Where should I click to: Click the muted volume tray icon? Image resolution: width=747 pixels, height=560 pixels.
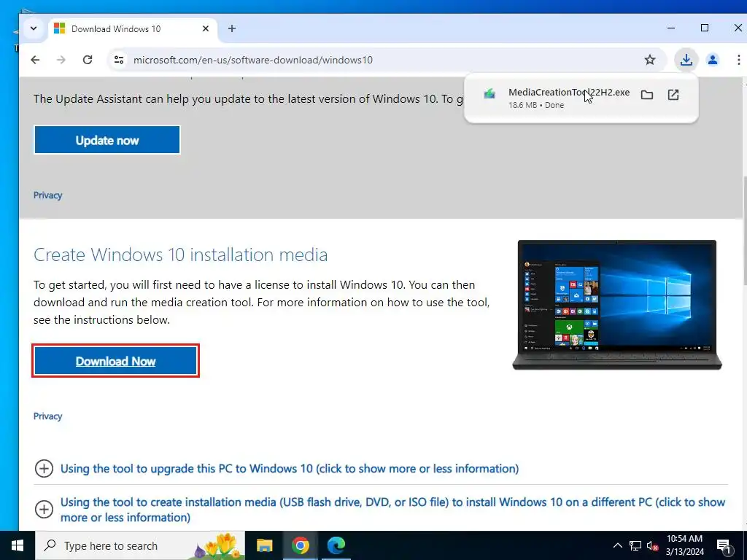tap(652, 545)
